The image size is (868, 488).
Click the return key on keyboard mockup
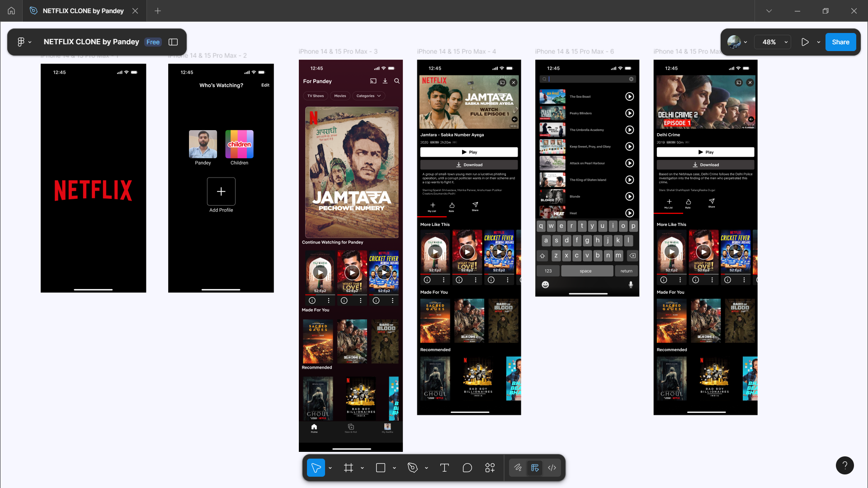(626, 271)
